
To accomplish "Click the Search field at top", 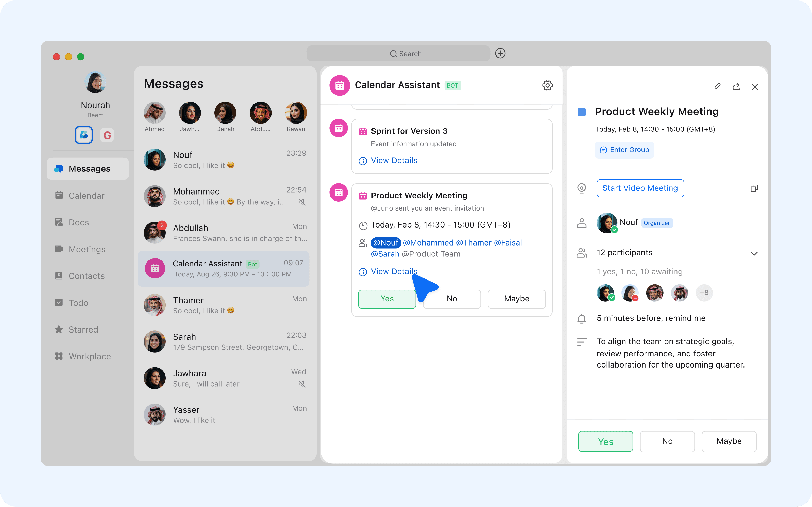I will (398, 53).
